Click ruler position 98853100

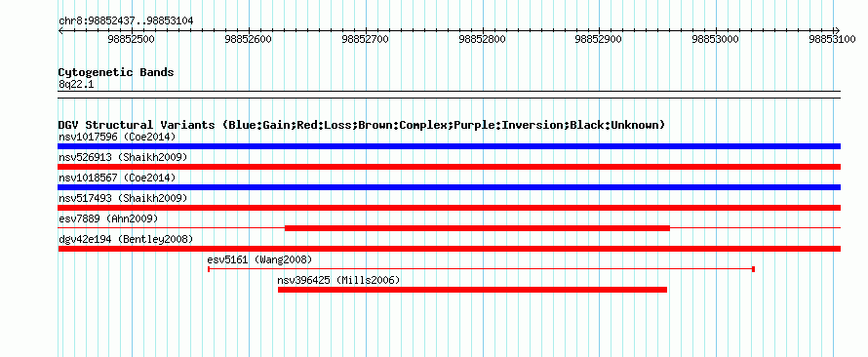point(832,39)
